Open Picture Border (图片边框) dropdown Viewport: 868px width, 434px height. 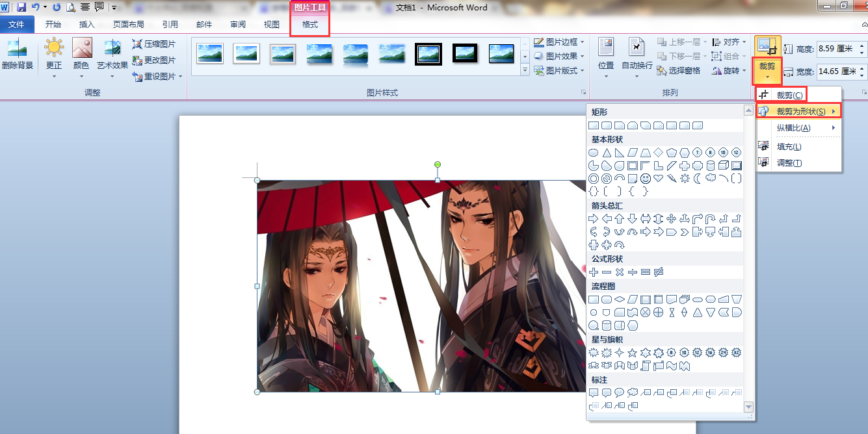(559, 42)
